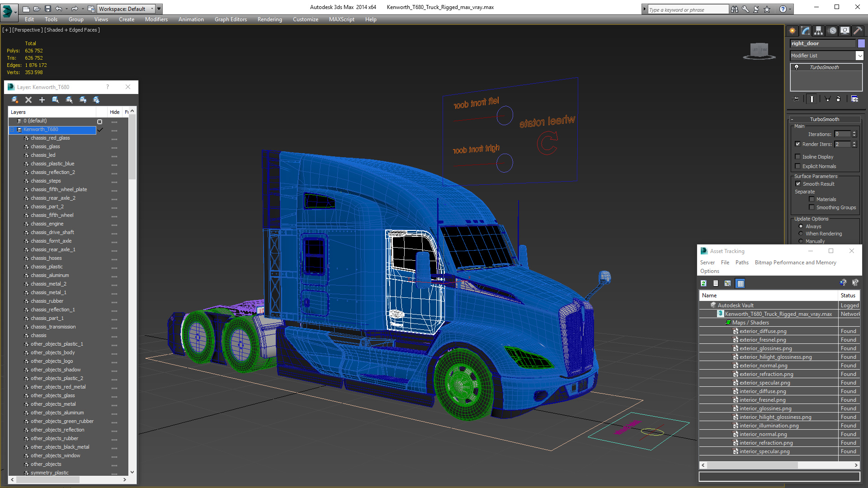The height and width of the screenshot is (488, 868).
Task: Open Paths menu in Asset Tracking
Action: tap(742, 263)
